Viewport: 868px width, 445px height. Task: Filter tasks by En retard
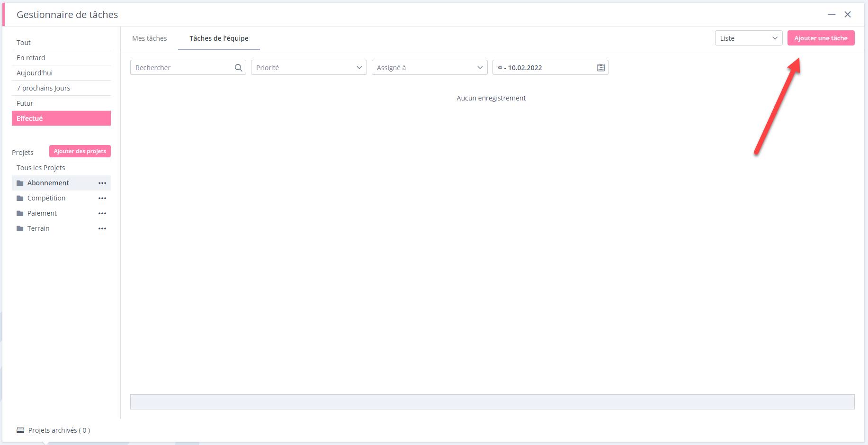pos(61,58)
